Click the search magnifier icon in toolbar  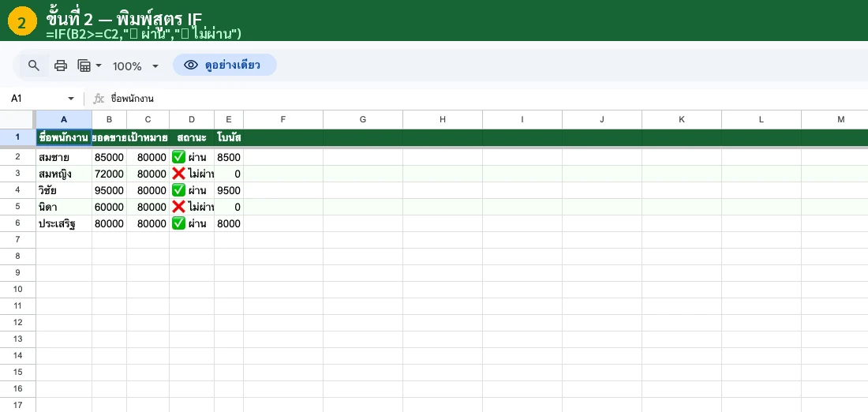point(34,66)
